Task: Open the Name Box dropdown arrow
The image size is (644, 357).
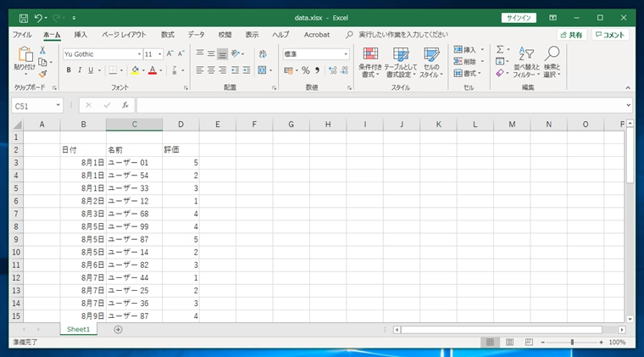Action: pyautogui.click(x=58, y=106)
